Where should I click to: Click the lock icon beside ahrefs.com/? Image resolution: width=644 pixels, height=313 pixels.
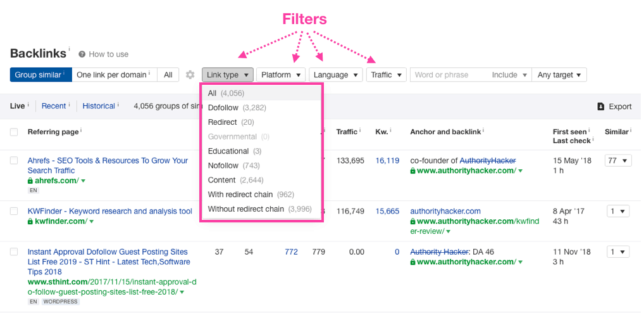tap(30, 181)
